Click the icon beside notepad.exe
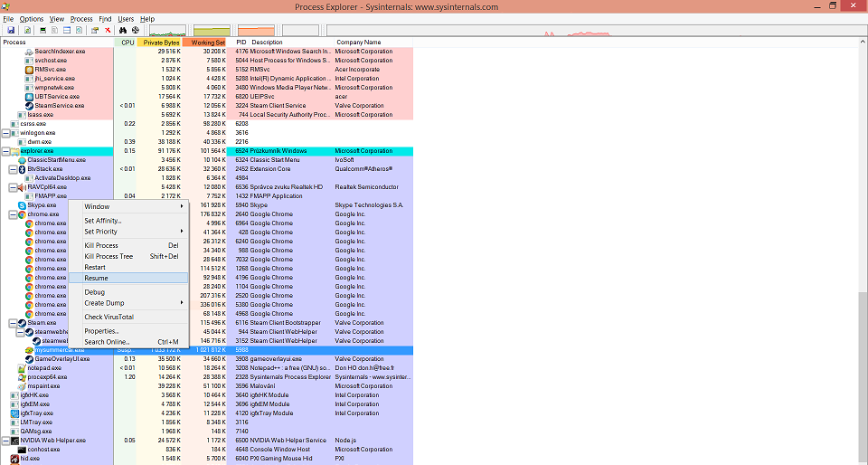The width and height of the screenshot is (868, 465). (x=22, y=368)
